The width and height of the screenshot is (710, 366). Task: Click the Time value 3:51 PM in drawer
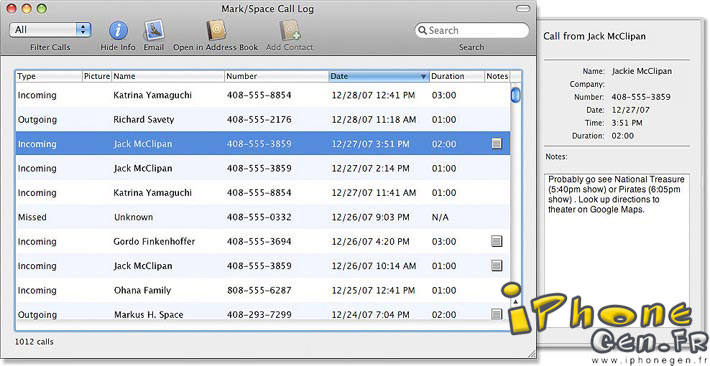[x=627, y=123]
